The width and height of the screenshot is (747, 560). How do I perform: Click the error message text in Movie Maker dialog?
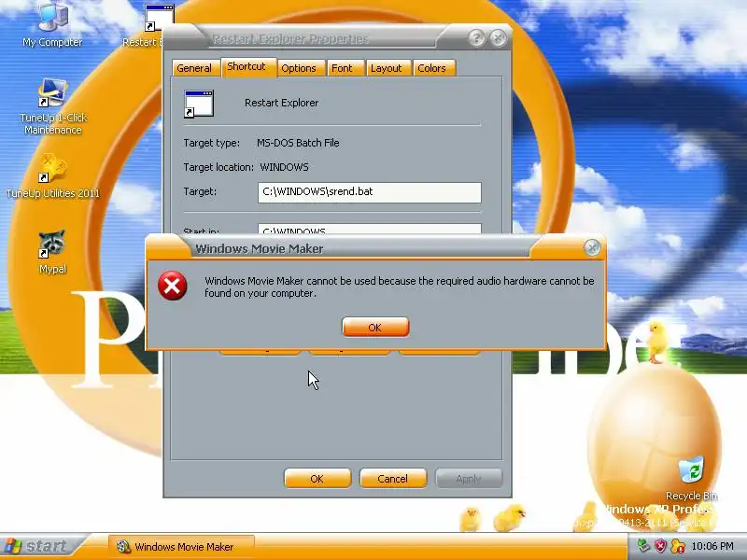[400, 287]
